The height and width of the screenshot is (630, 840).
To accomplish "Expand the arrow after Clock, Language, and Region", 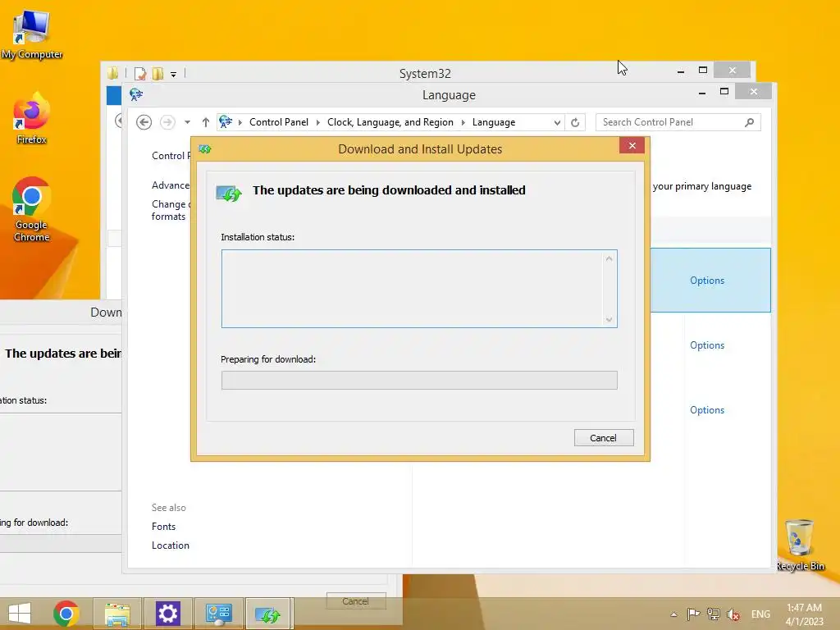I will pos(463,122).
